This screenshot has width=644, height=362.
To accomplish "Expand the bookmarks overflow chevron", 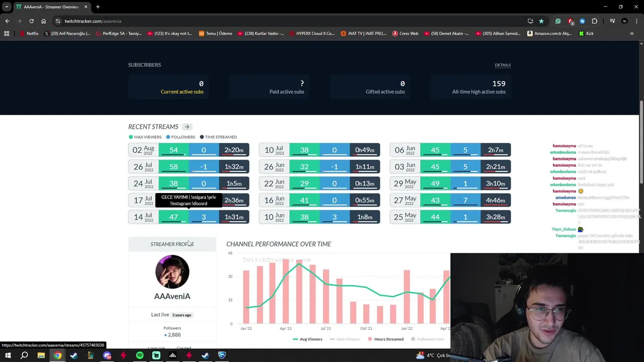I will point(631,34).
